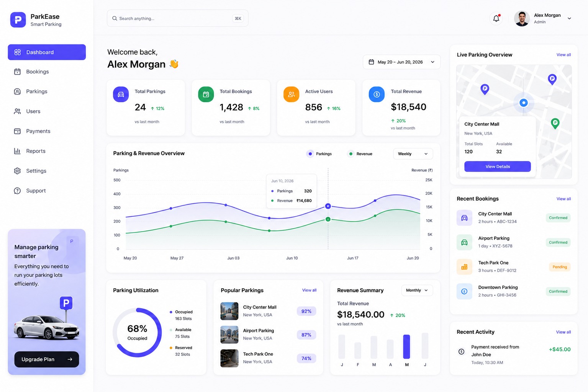Open the notifications bell
The image size is (588, 392).
[496, 18]
